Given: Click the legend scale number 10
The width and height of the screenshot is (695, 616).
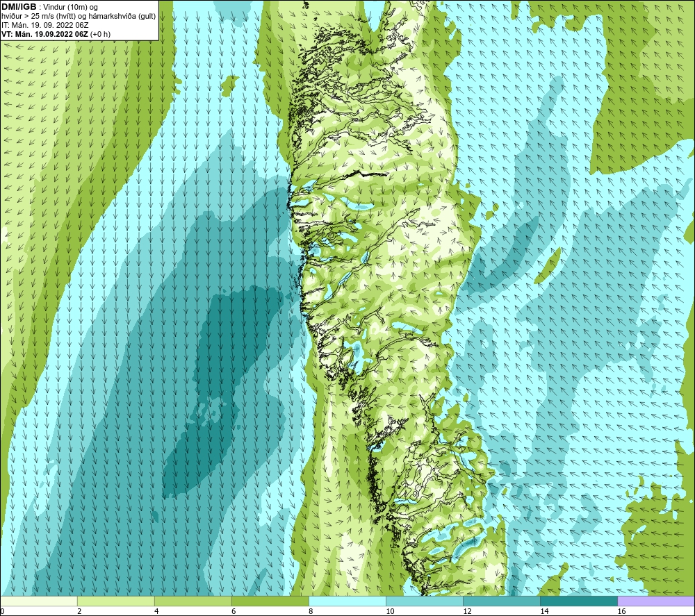Looking at the screenshot, I should (390, 612).
